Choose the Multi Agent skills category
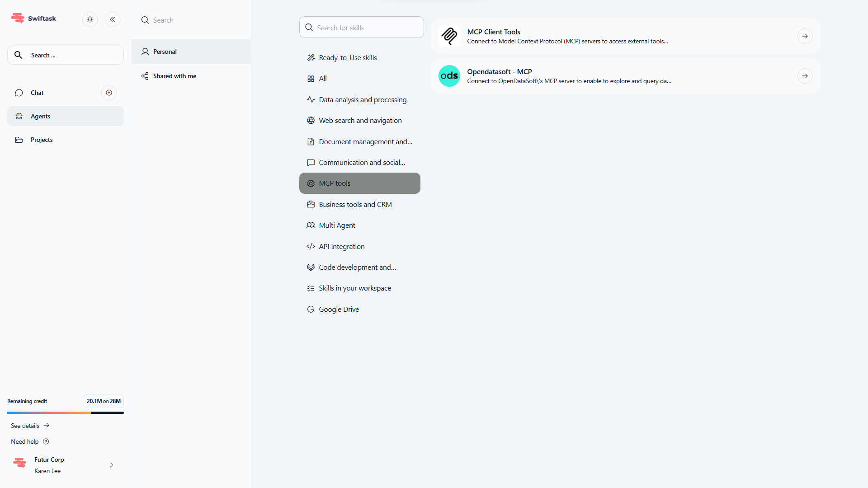This screenshot has height=488, width=868. pos(337,225)
